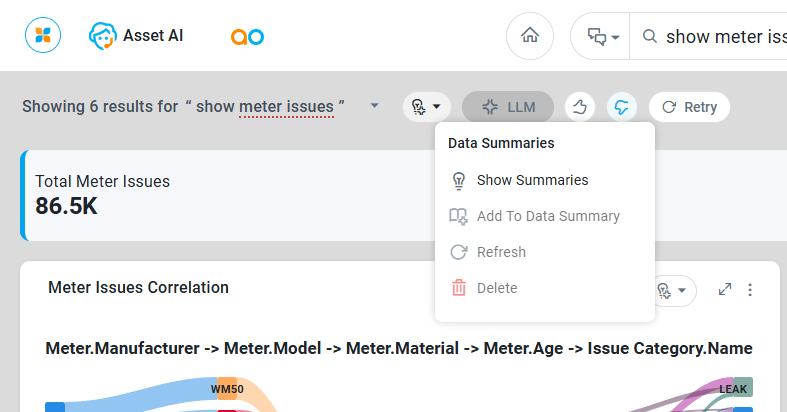Toggle the LLM mode button
Screen dimensions: 787x412
click(508, 107)
